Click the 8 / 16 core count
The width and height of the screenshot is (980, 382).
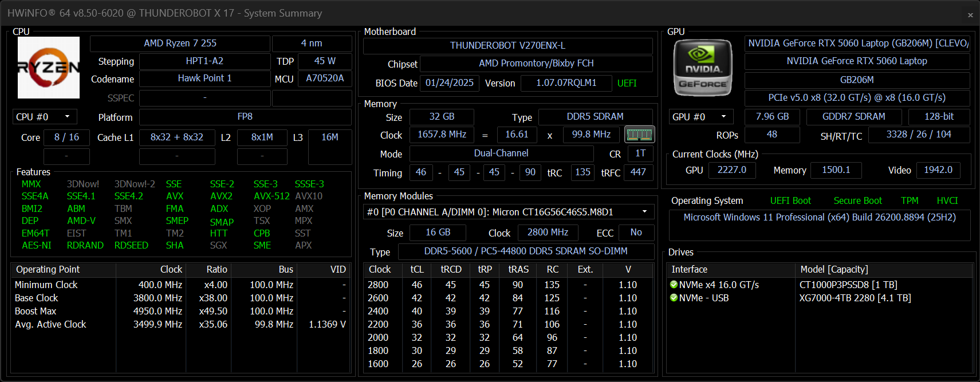[66, 137]
